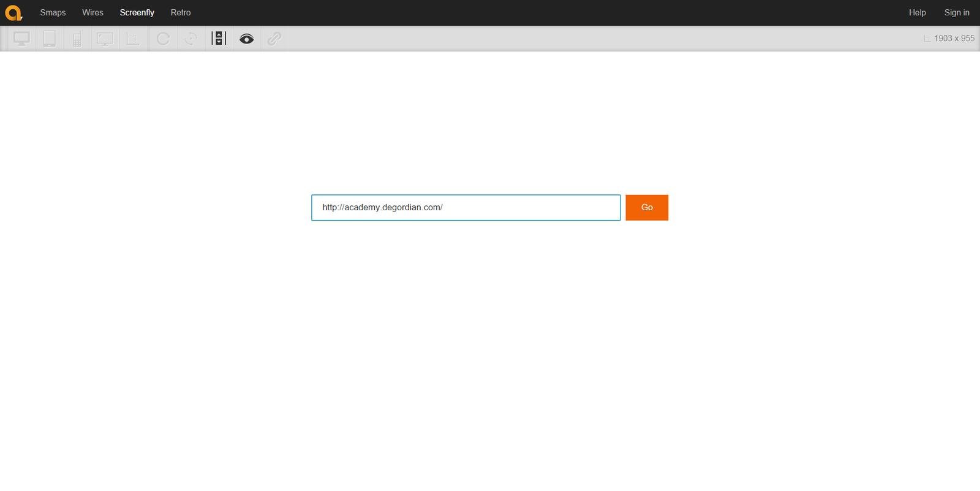Click the share link chain icon
The width and height of the screenshot is (980, 491).
274,39
